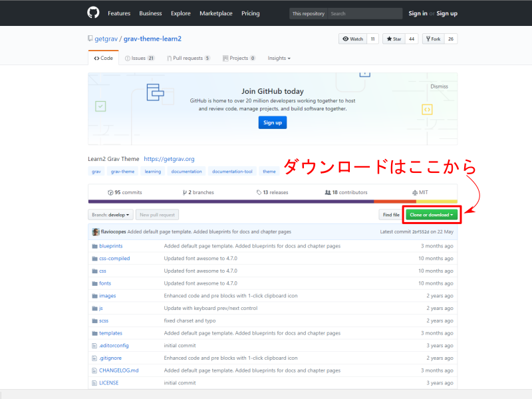Viewport: 532px width, 399px height.
Task: Click the language breakdown color bar
Action: pyautogui.click(x=273, y=201)
